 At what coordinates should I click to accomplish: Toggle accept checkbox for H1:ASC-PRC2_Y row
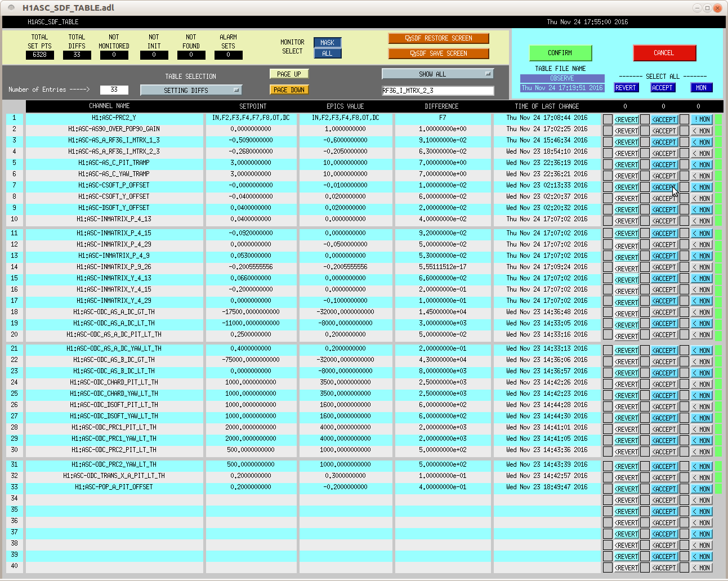pyautogui.click(x=645, y=119)
